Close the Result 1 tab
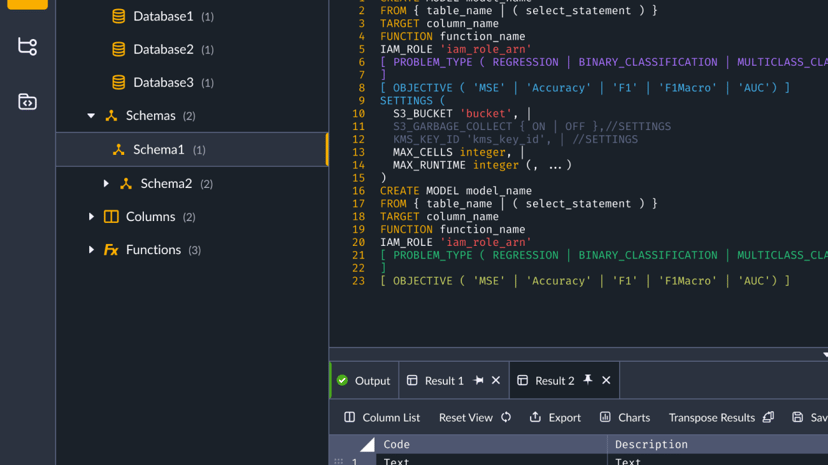 496,381
